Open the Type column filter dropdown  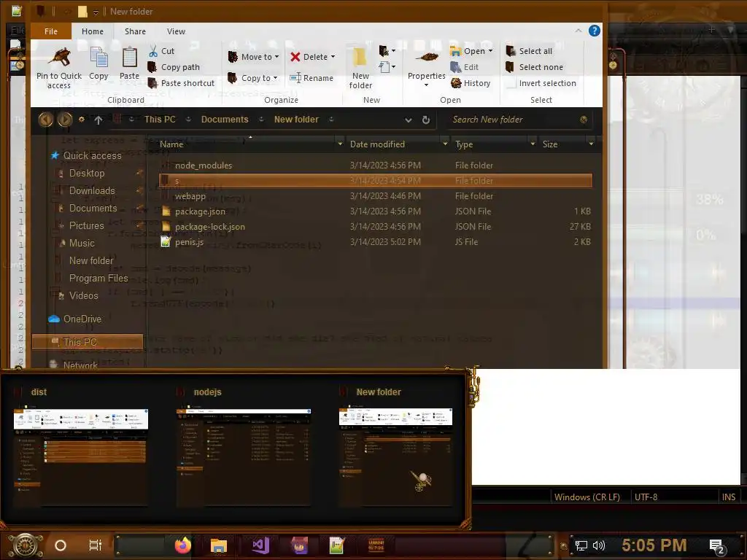[533, 144]
